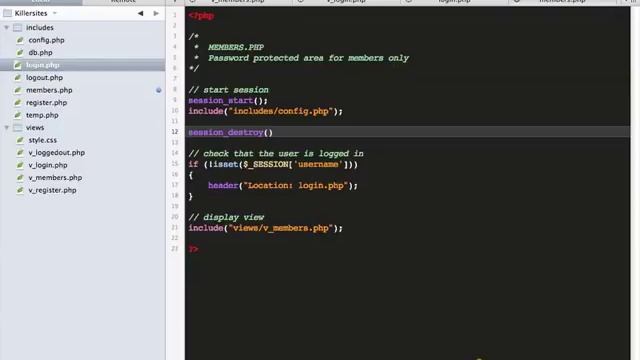Click the Killersites site icon
The image size is (640, 360).
[7, 13]
